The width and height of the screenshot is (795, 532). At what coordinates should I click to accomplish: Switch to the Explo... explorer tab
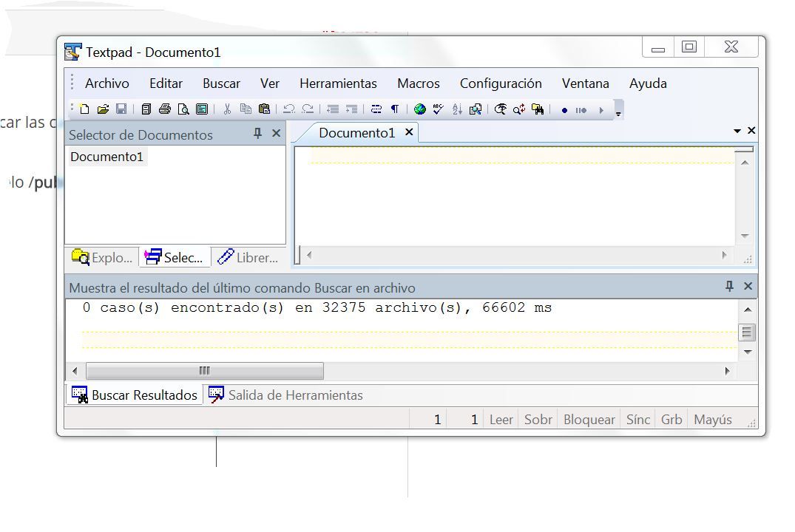click(103, 257)
